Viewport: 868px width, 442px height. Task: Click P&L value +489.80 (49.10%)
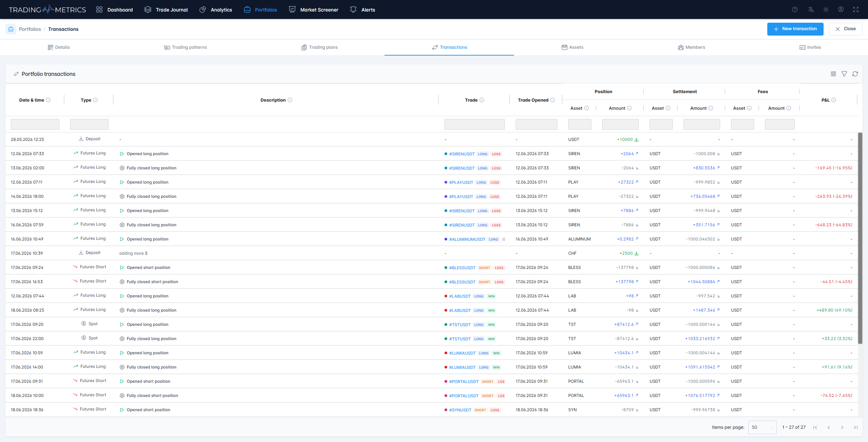(834, 310)
